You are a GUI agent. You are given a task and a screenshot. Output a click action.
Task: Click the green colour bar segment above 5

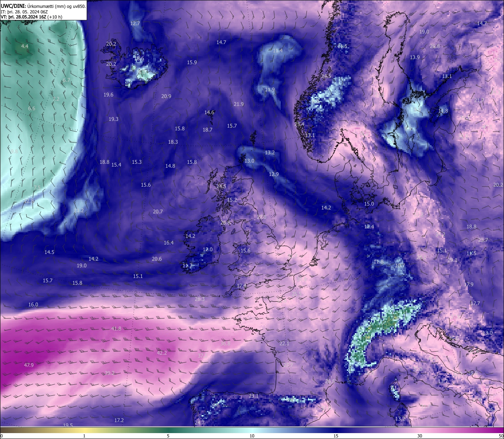[168, 430]
